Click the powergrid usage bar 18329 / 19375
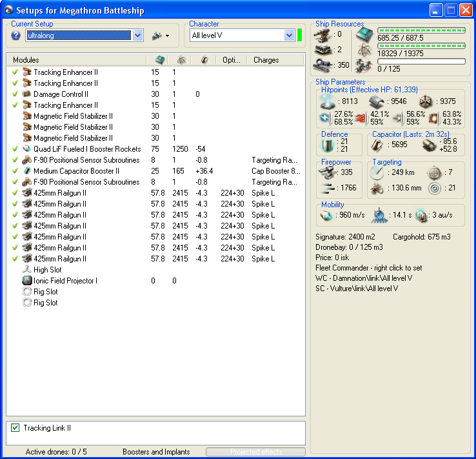 (421, 46)
